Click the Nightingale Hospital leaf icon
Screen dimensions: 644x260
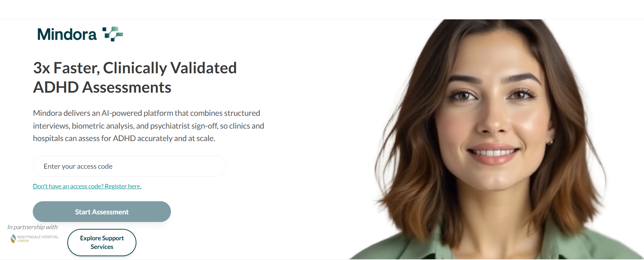point(13,239)
